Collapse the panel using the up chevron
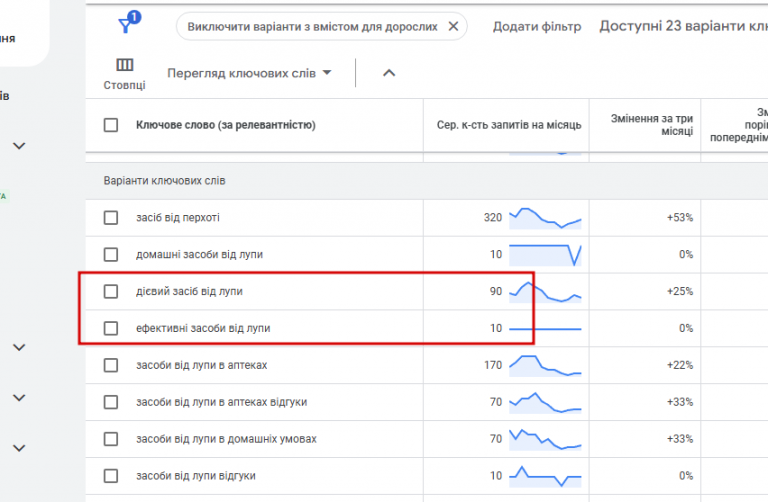Viewport: 768px width, 502px height. pos(389,73)
